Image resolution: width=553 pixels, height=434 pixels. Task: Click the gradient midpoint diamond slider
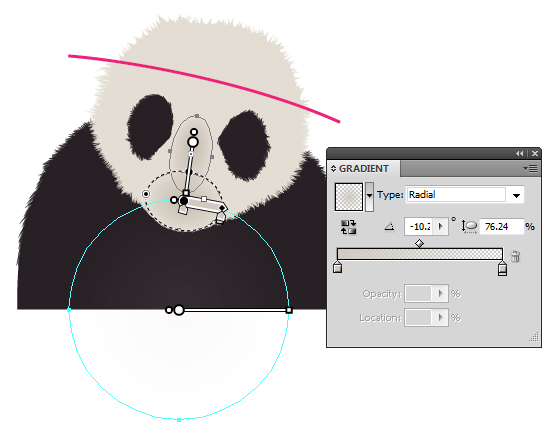(419, 244)
